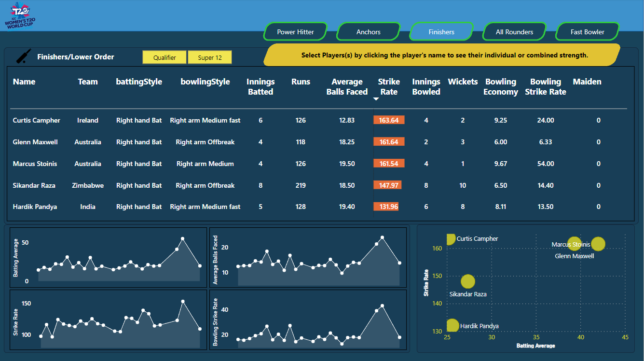Sort by the Bowling Economy column header
644x361 pixels.
tap(501, 87)
